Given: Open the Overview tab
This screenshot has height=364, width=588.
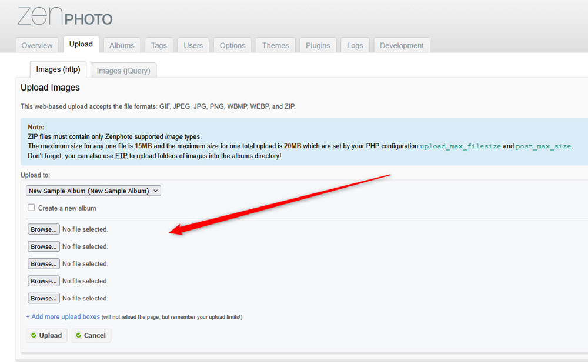Looking at the screenshot, I should pos(37,45).
